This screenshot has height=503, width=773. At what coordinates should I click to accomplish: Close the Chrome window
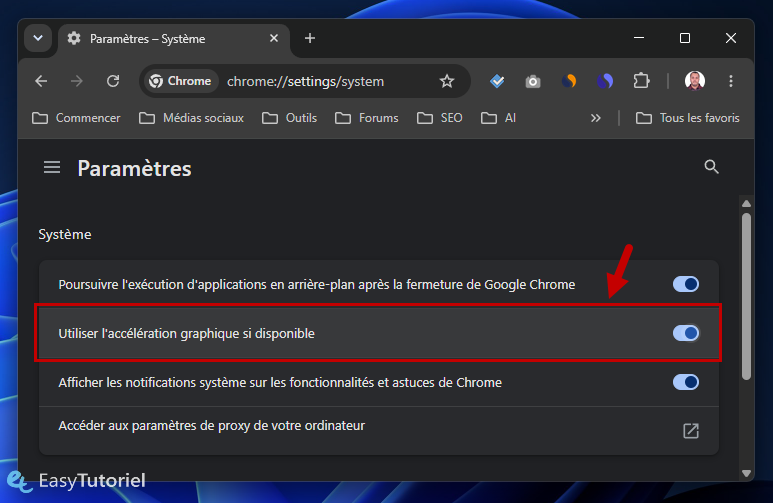click(x=731, y=38)
